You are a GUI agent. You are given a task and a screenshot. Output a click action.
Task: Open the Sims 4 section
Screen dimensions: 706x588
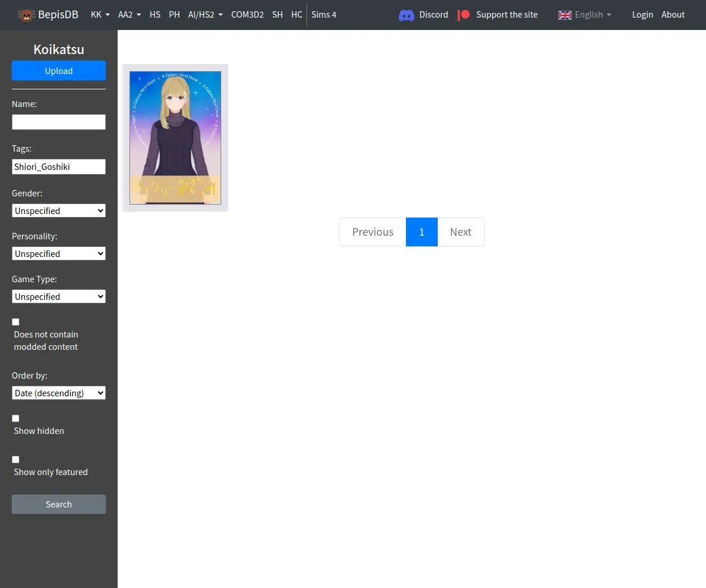point(324,15)
